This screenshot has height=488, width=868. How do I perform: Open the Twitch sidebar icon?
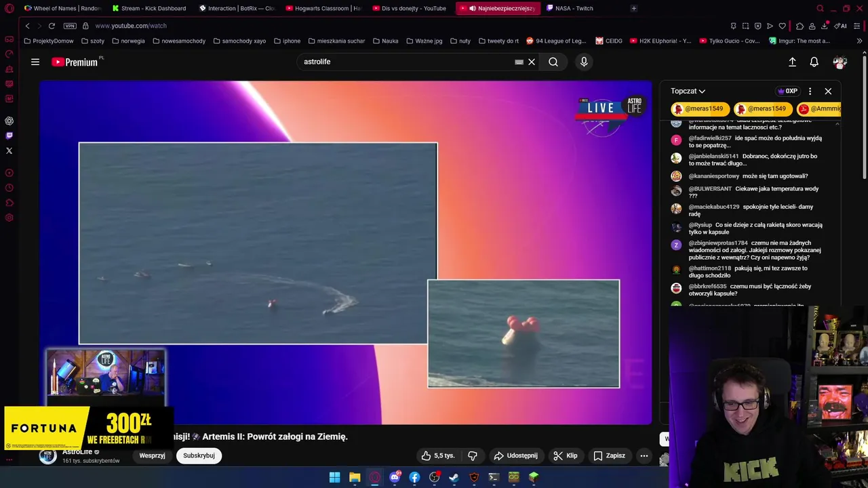[x=9, y=136]
